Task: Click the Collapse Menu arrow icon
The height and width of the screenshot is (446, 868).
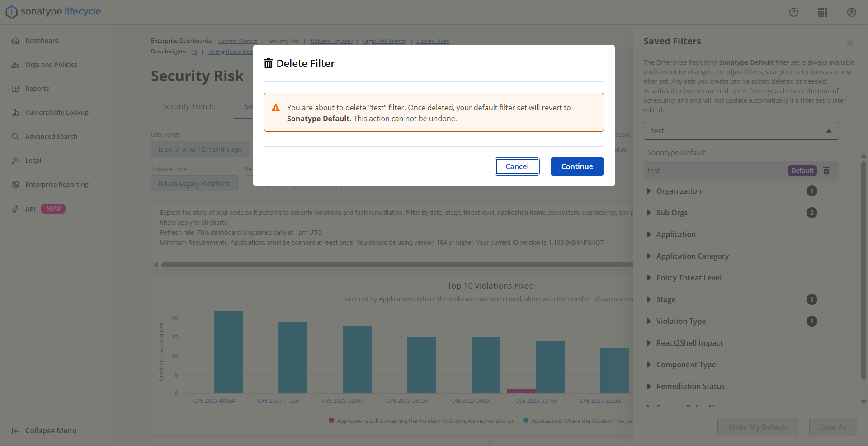Action: 15,431
